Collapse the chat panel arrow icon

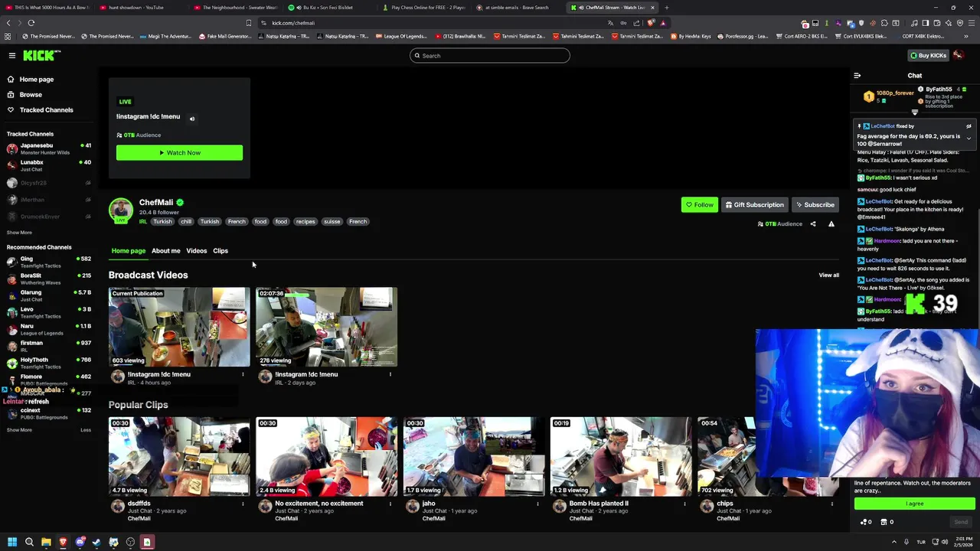[857, 76]
